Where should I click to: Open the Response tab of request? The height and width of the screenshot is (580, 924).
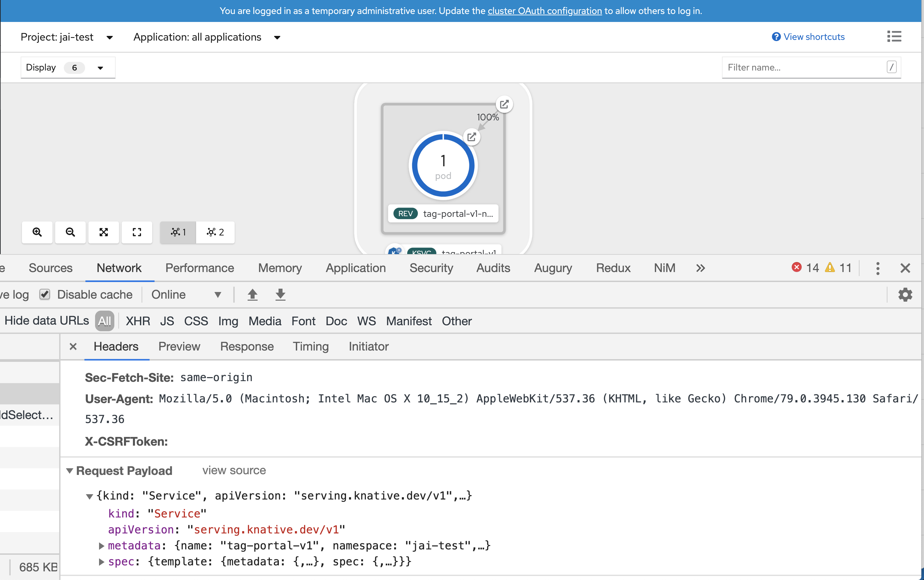coord(247,347)
